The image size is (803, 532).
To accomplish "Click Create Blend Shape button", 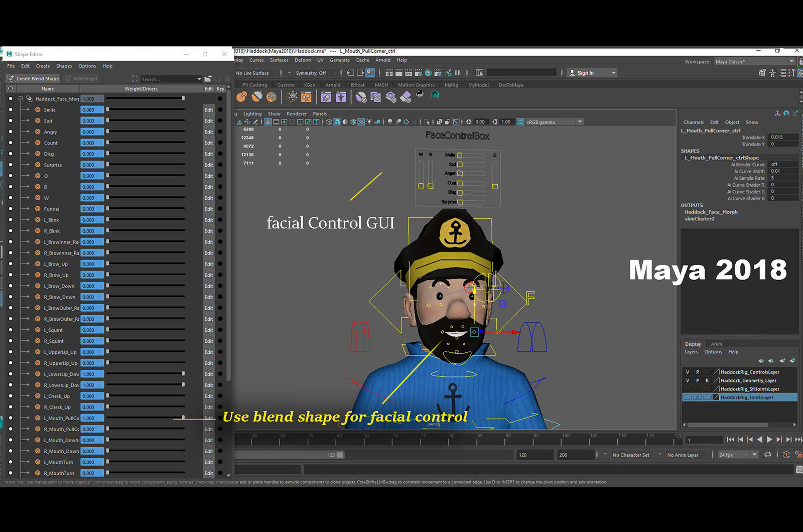I will click(x=33, y=78).
